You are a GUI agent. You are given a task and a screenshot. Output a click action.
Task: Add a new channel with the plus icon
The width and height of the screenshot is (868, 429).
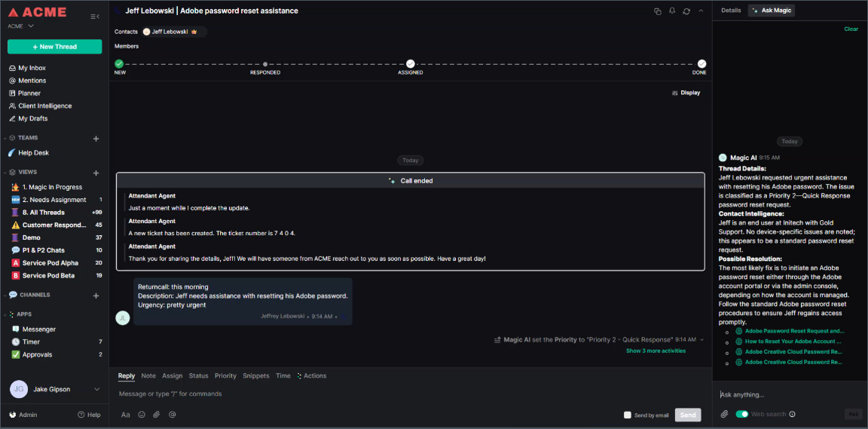point(96,296)
